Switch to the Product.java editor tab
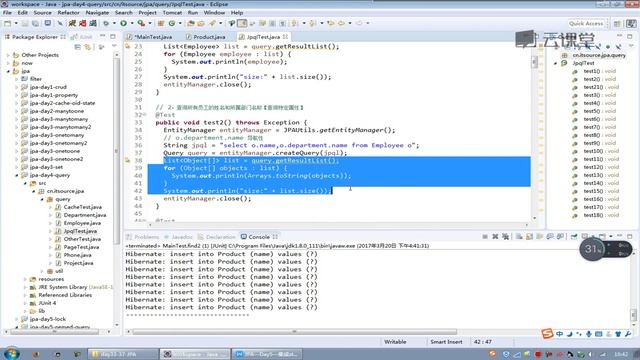640x360 pixels. coord(206,37)
